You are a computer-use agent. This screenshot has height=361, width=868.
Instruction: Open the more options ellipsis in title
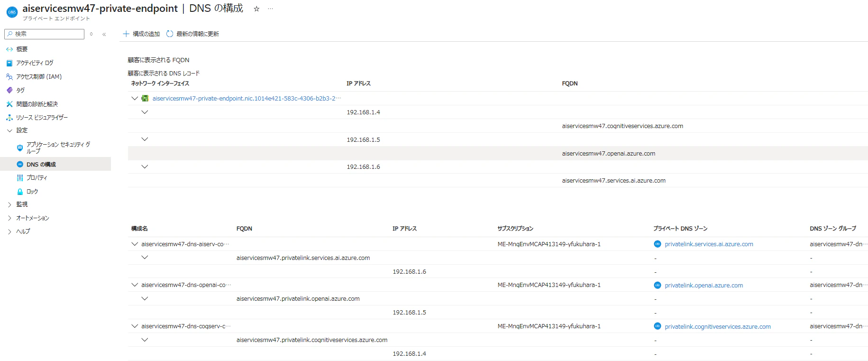tap(270, 9)
